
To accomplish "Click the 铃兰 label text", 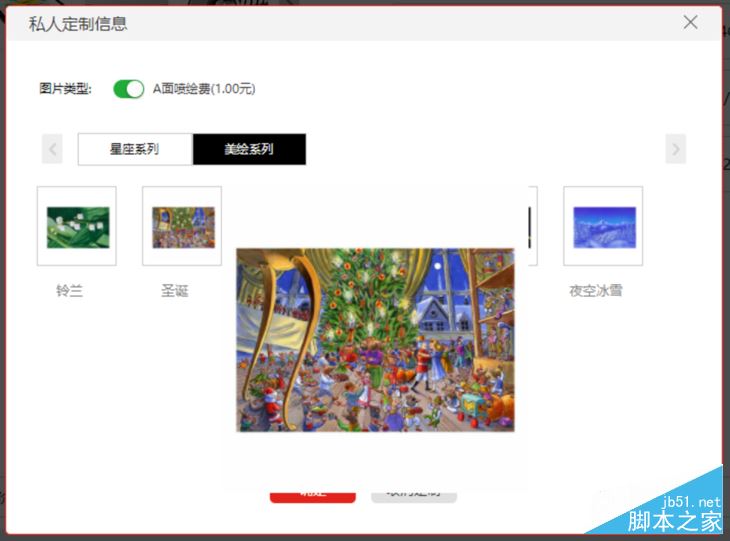I will (69, 291).
